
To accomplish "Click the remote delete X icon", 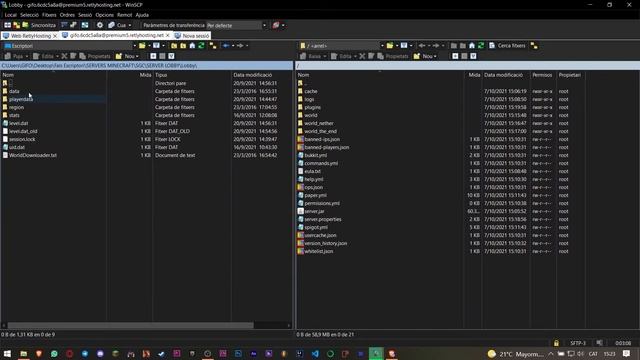I will click(x=362, y=56).
